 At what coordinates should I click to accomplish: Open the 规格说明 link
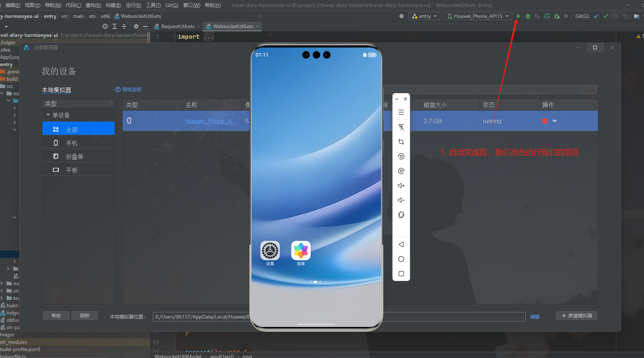click(x=128, y=89)
